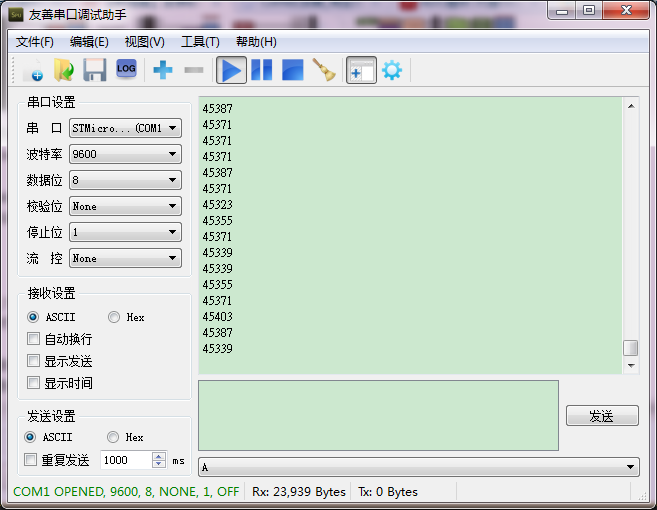The width and height of the screenshot is (657, 510).
Task: Select Hex radio button in 接收设置
Action: pyautogui.click(x=113, y=317)
